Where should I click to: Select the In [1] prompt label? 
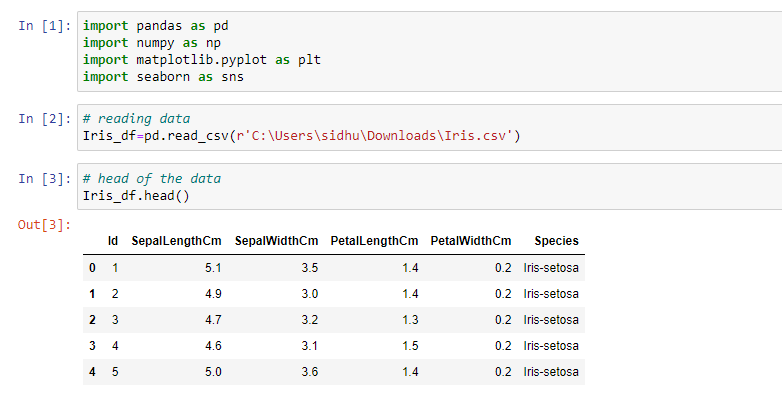pos(44,26)
